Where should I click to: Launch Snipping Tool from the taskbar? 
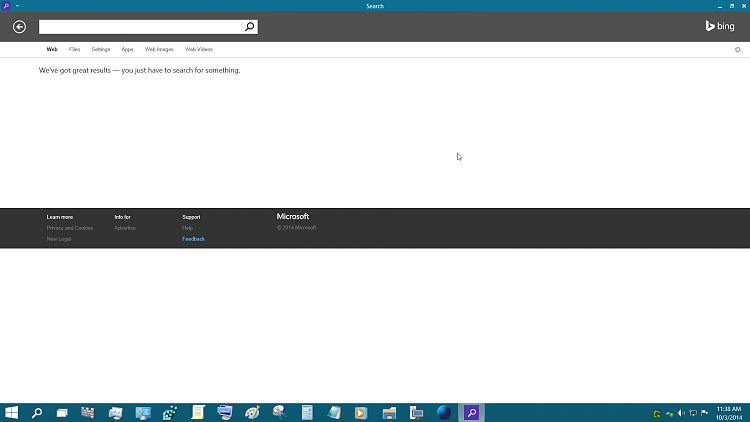point(279,412)
